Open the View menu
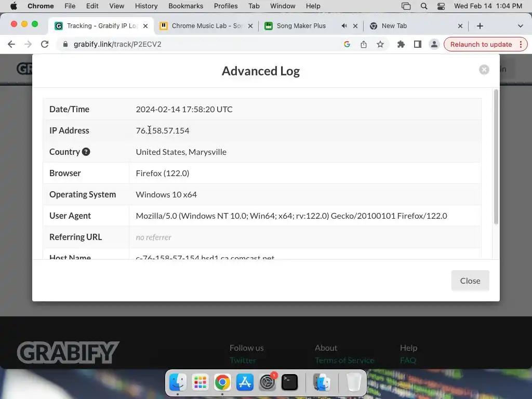 116,6
